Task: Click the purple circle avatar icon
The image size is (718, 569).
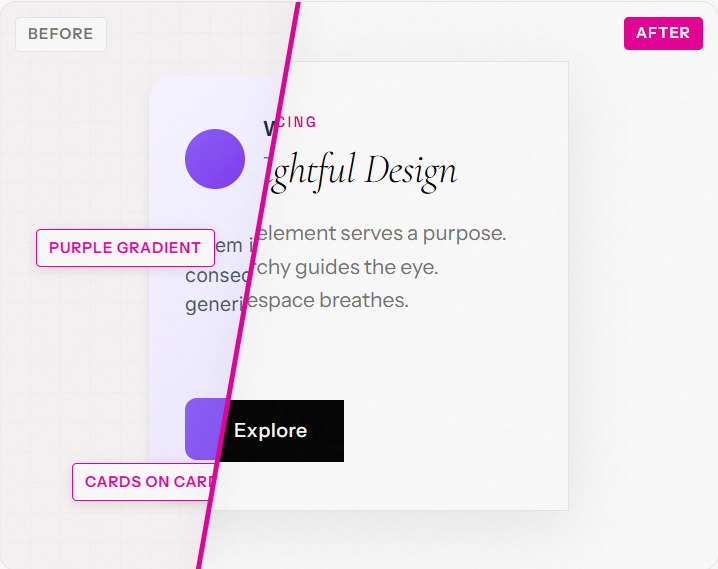Action: [215, 159]
